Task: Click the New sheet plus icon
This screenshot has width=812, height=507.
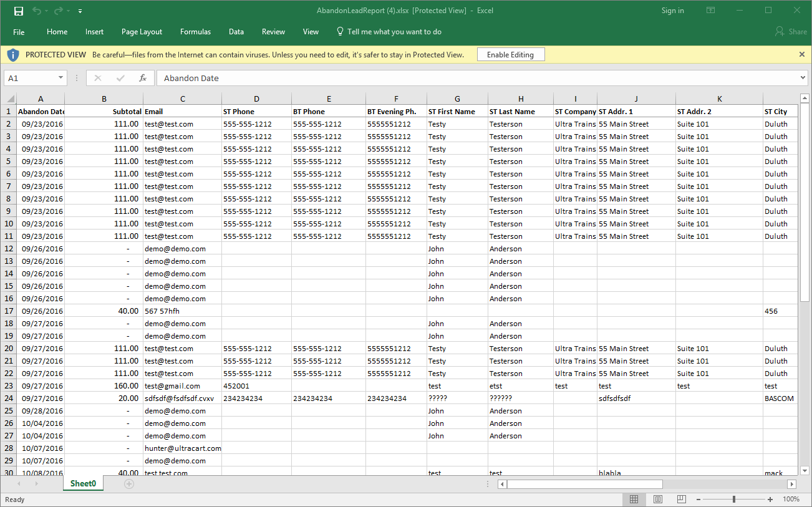Action: 129,484
